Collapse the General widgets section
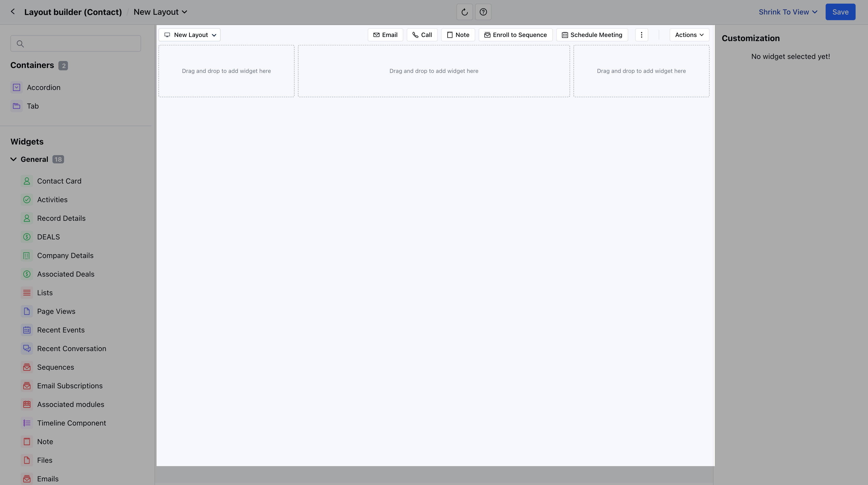This screenshot has width=868, height=485. pyautogui.click(x=13, y=159)
